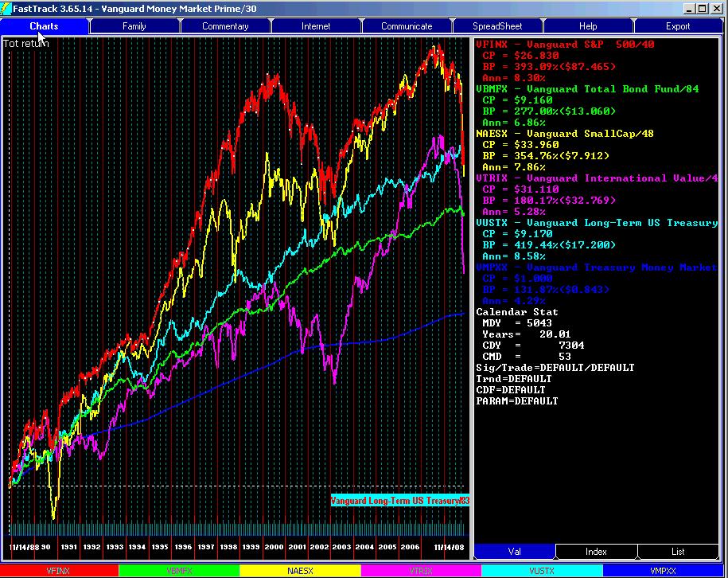This screenshot has height=578, width=728.
Task: Open the Communicate tab
Action: click(407, 26)
